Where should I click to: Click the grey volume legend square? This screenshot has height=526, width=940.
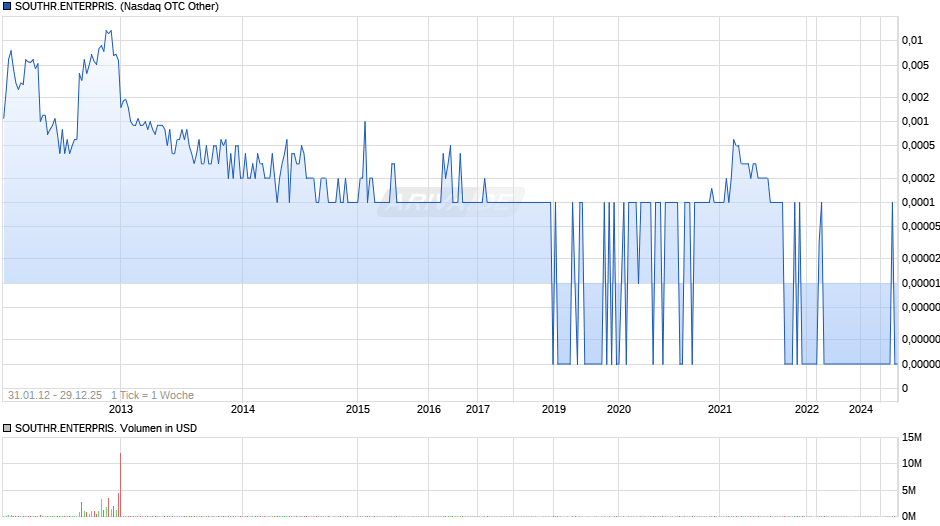7,428
